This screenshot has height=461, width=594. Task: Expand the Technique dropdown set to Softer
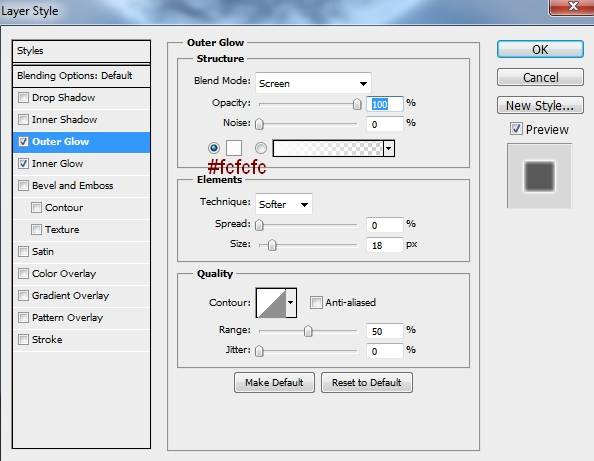[x=284, y=204]
